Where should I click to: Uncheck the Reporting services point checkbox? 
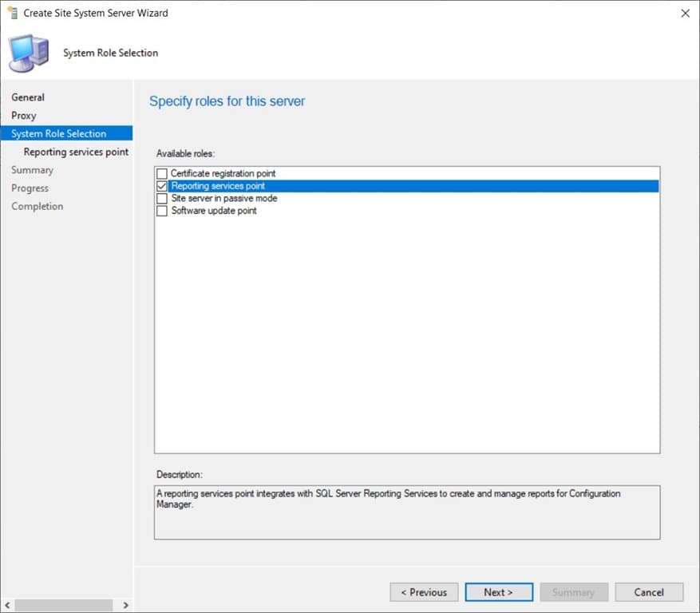tap(162, 185)
